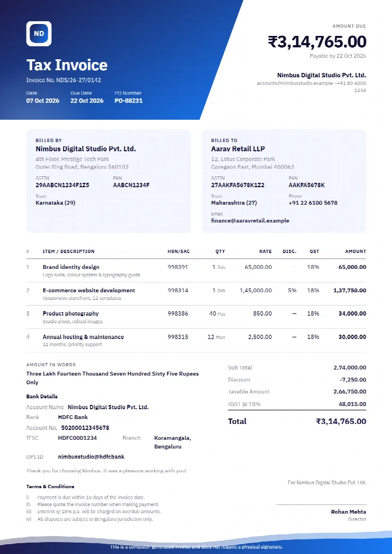
Task: Click the AMOUNT column header
Action: point(356,251)
